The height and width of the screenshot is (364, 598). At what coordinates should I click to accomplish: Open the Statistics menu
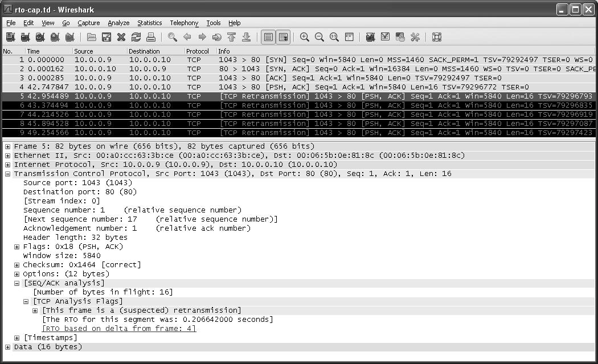tap(149, 23)
